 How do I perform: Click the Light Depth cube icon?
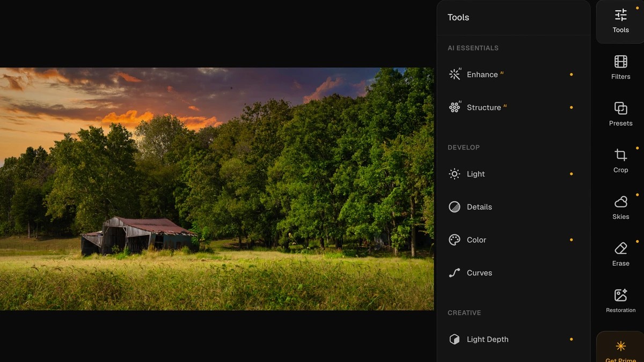point(455,339)
